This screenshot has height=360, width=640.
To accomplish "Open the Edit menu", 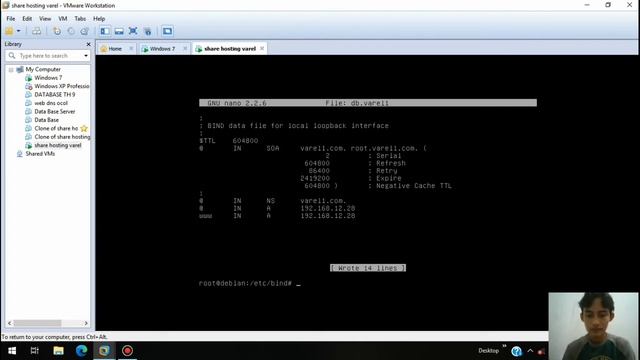I will click(x=27, y=19).
